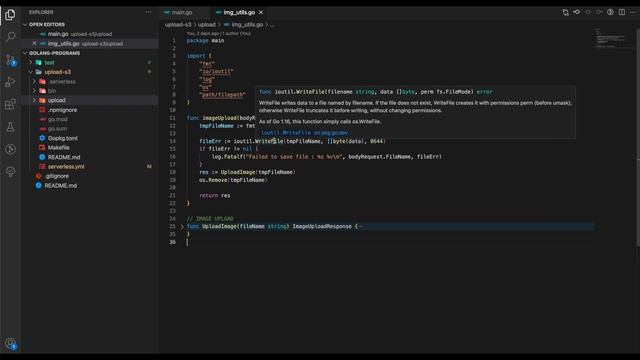Open the root-level README.md
The image size is (640, 360).
pos(60,185)
